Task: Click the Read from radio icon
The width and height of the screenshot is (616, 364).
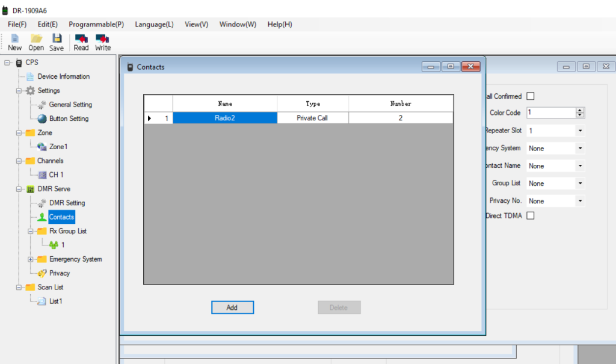Action: point(81,39)
